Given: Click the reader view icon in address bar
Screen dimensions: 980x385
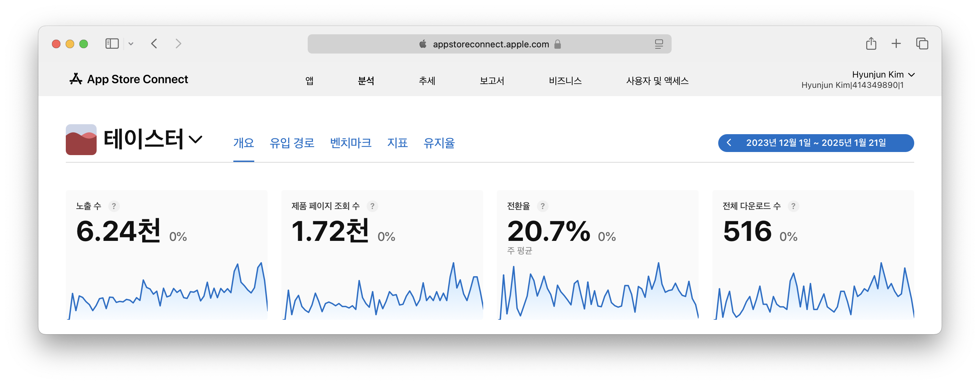Looking at the screenshot, I should (x=659, y=44).
